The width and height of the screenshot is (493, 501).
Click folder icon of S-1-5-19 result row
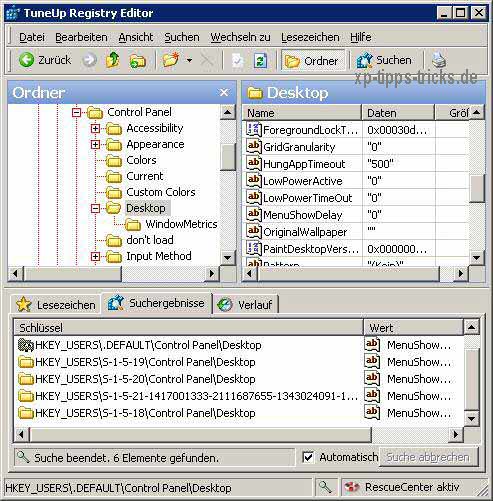pyautogui.click(x=26, y=362)
